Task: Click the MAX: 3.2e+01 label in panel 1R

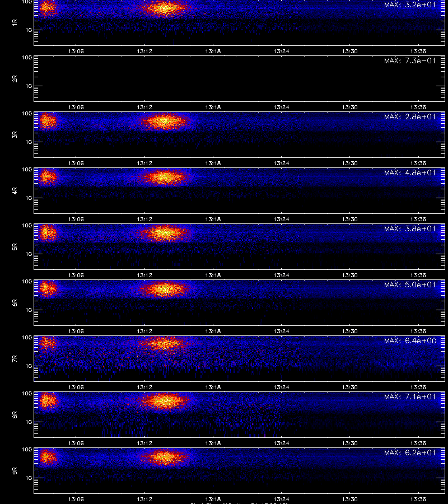Action: point(410,5)
